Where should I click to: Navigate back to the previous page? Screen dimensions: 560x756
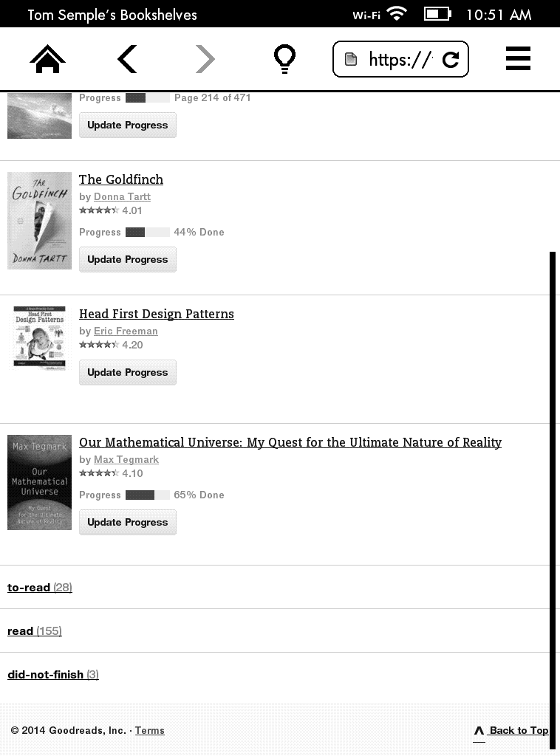coord(127,59)
